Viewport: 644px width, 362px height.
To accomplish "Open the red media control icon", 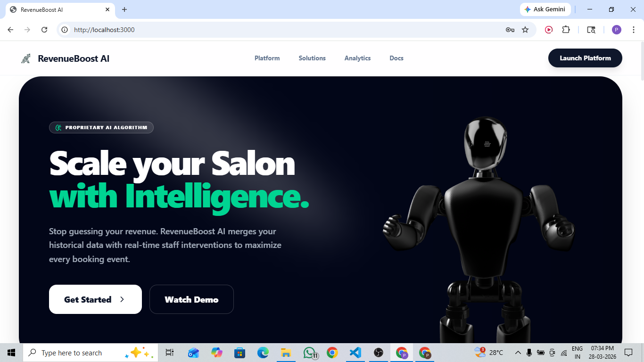I will pos(549,30).
